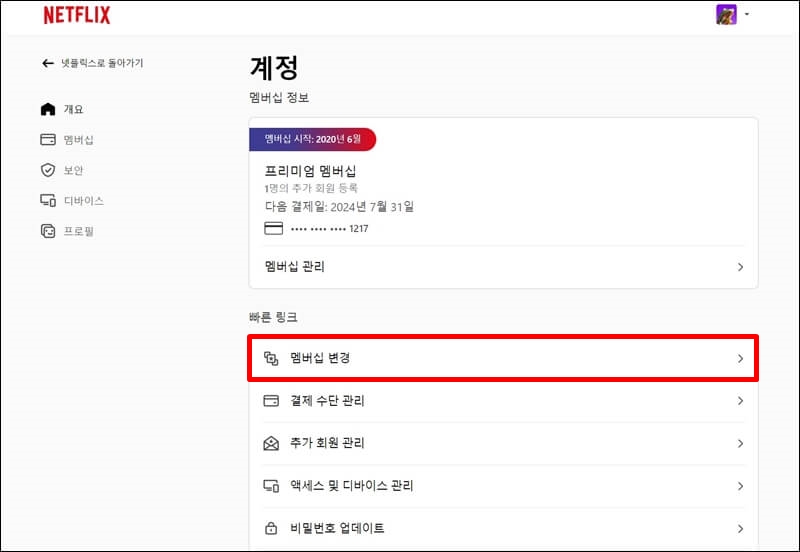
Task: Click the chevron on 멤버십 관리 row
Action: point(740,267)
